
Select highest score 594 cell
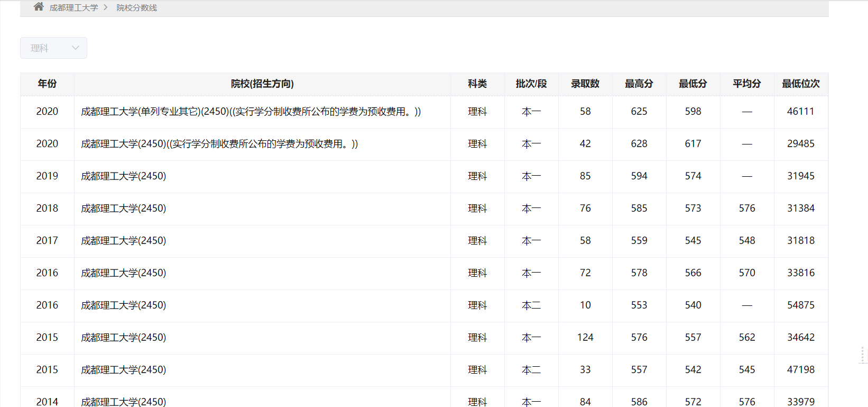click(x=639, y=176)
